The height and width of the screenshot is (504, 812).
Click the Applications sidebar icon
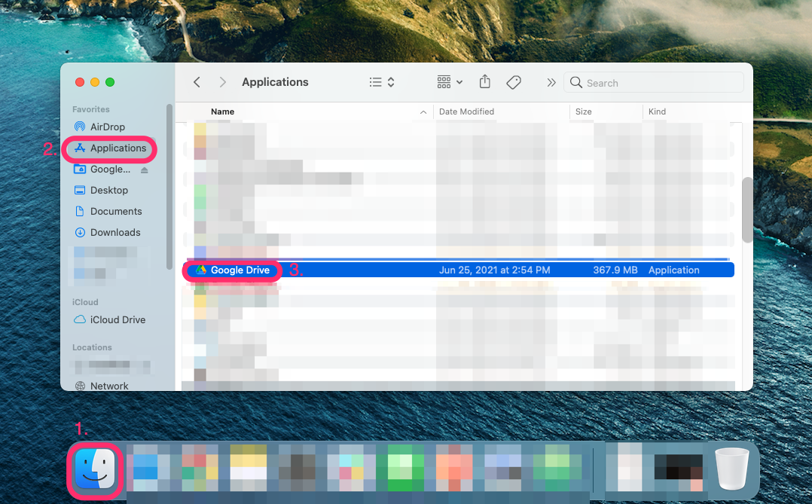tap(80, 148)
